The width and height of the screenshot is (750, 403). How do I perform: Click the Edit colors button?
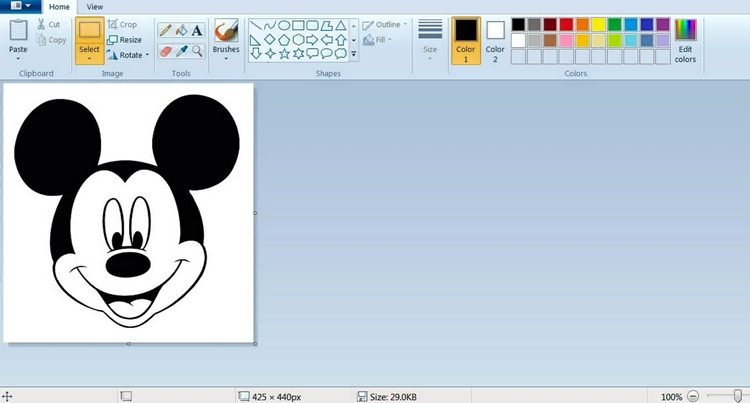(685, 38)
